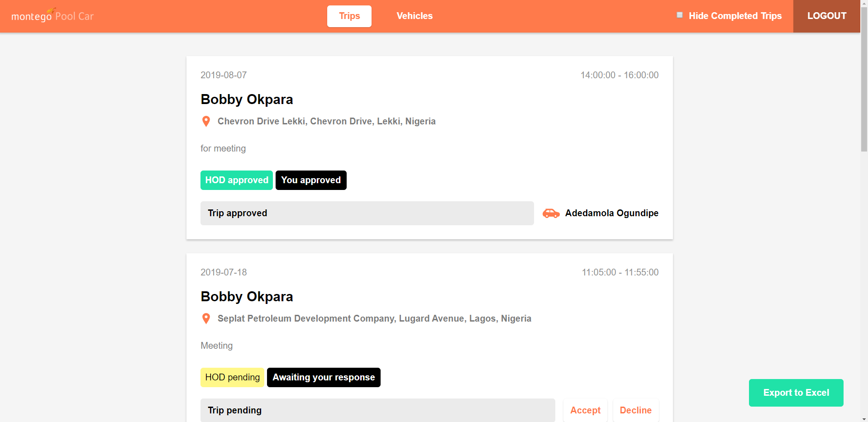
Task: Log out using the LOGOUT button
Action: tap(827, 16)
